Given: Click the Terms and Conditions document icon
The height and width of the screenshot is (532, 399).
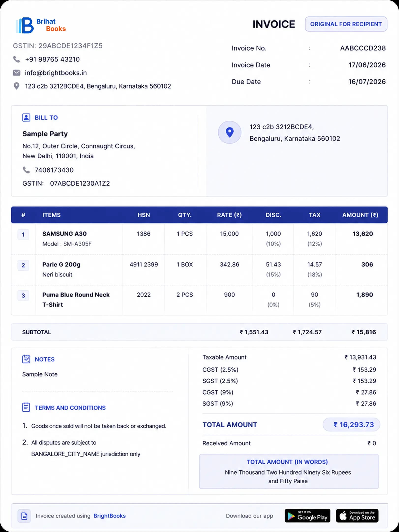Looking at the screenshot, I should pos(26,407).
